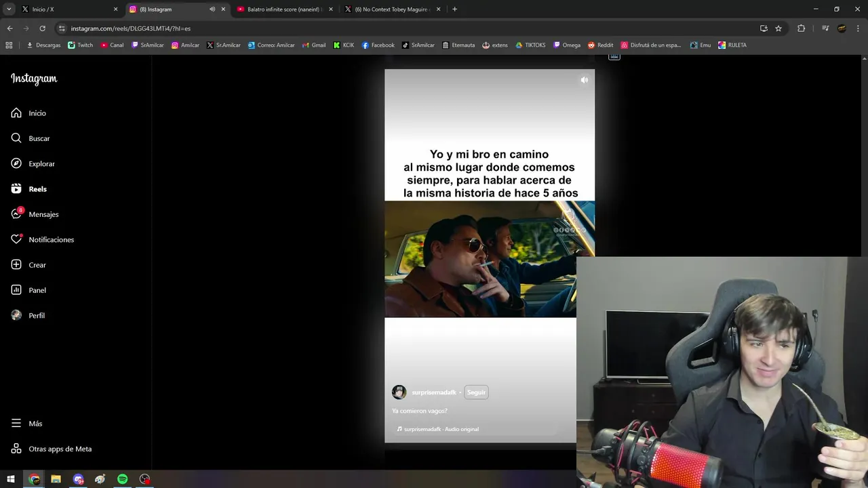
Task: Open Canal YouTube bookmark
Action: click(113, 45)
